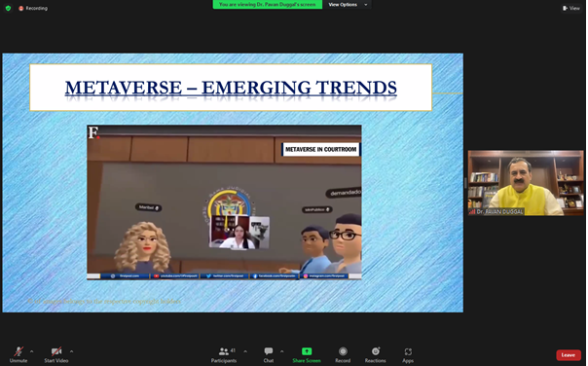Click the View layout button

571,8
